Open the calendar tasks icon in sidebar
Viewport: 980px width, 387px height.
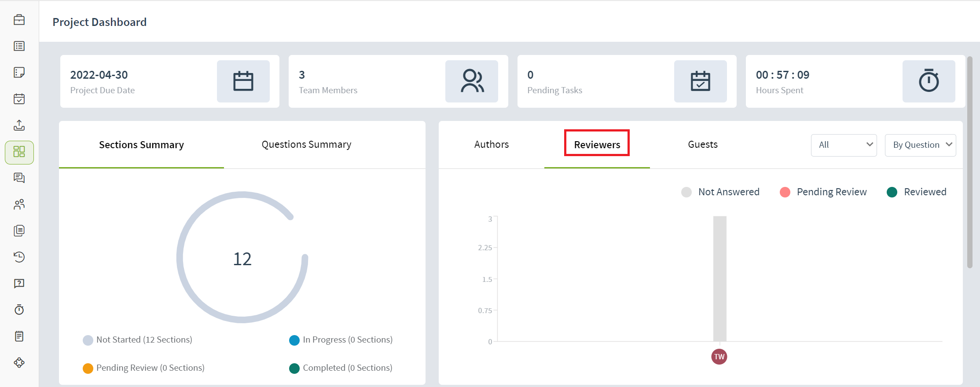(19, 99)
